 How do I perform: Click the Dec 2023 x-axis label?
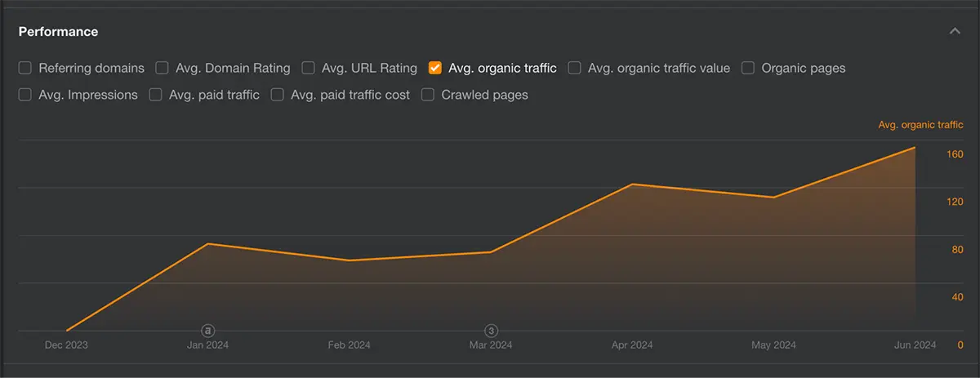tap(66, 345)
